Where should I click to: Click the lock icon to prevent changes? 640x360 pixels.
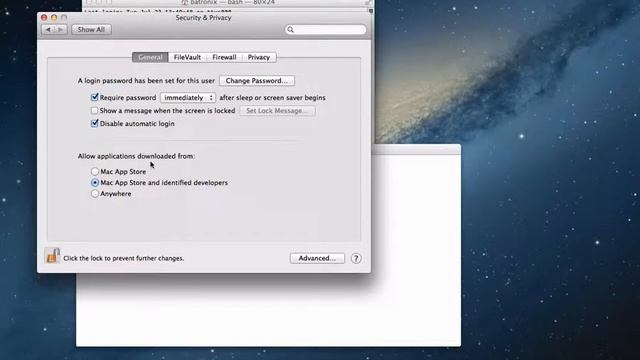coord(53,256)
